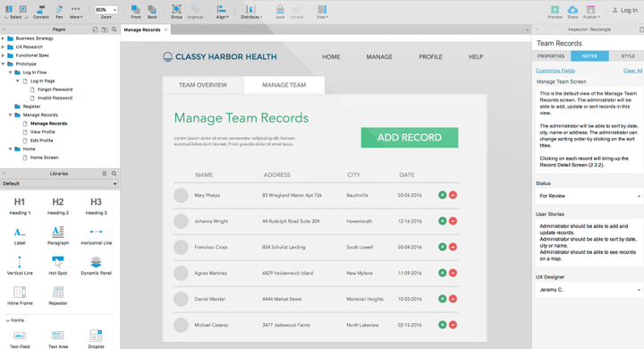Search pages in the Pages panel
Viewport: 644px width, 349px height.
point(114,30)
